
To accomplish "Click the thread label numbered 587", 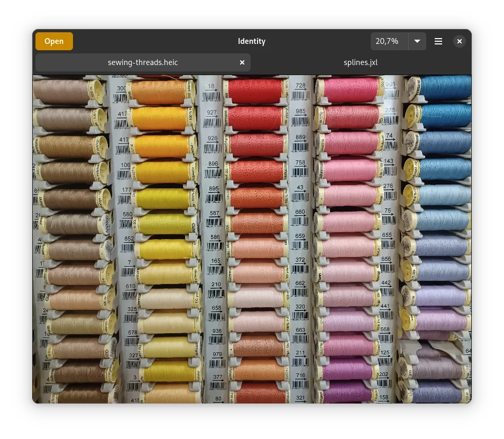I will click(x=214, y=214).
